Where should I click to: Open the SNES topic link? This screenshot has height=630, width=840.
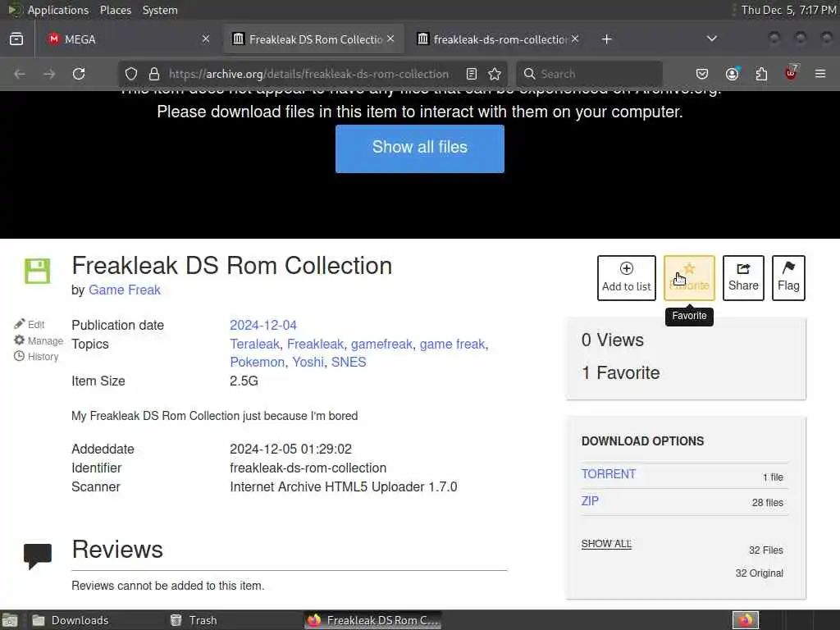tap(349, 362)
